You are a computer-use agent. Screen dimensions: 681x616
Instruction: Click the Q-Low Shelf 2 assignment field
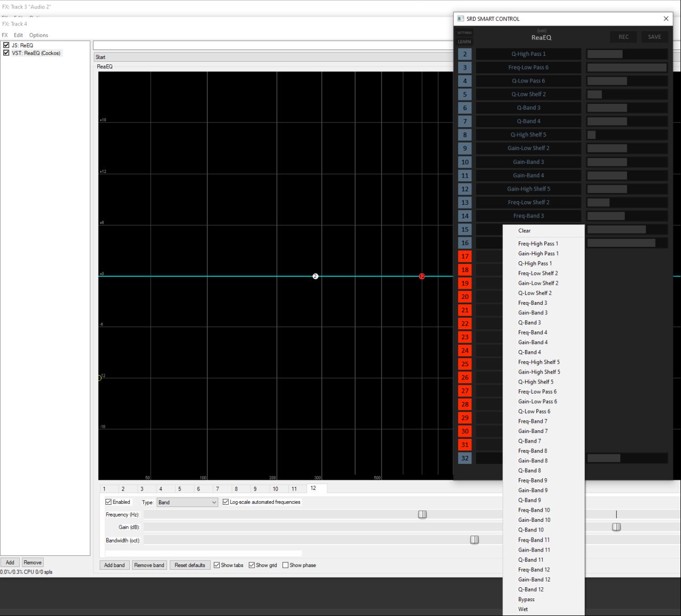pyautogui.click(x=529, y=94)
